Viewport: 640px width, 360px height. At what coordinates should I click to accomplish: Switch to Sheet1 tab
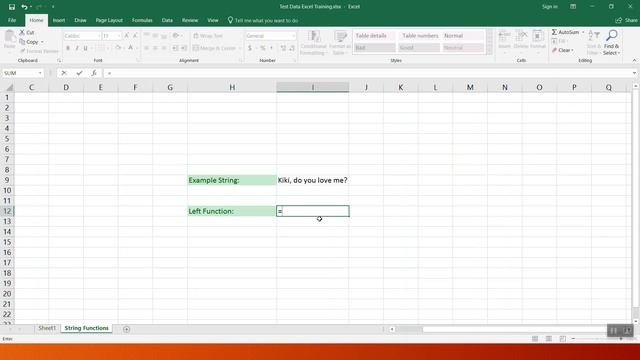[x=47, y=328]
